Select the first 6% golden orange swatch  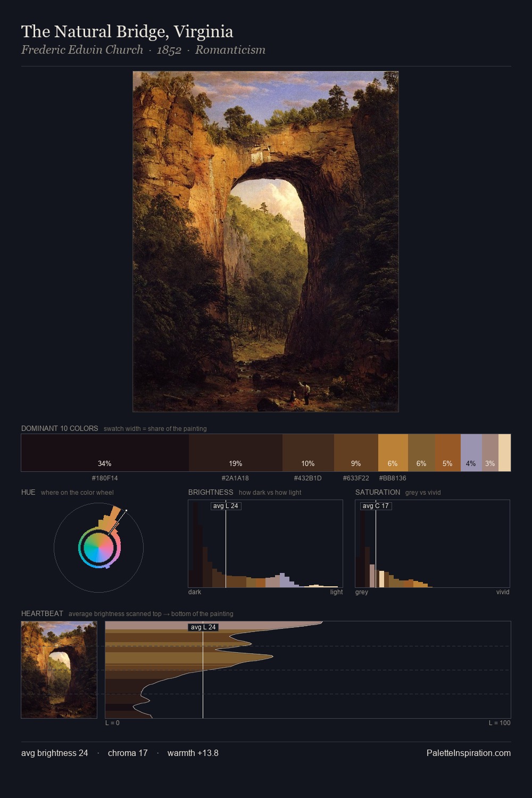pos(393,453)
